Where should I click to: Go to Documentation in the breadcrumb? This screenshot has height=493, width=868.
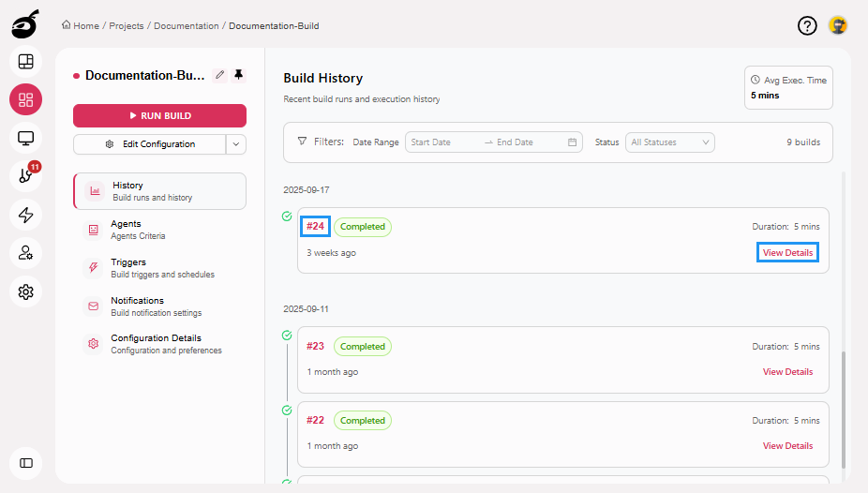[x=186, y=26]
